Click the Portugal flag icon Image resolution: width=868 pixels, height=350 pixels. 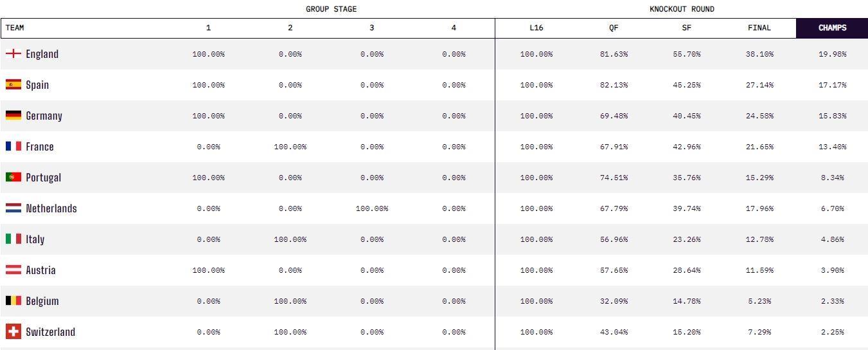pos(13,178)
